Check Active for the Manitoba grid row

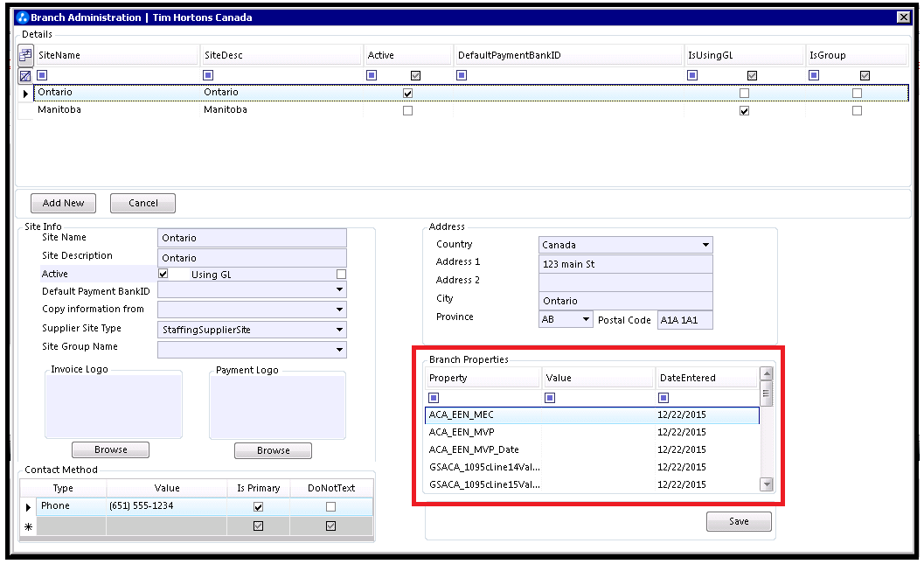[407, 110]
